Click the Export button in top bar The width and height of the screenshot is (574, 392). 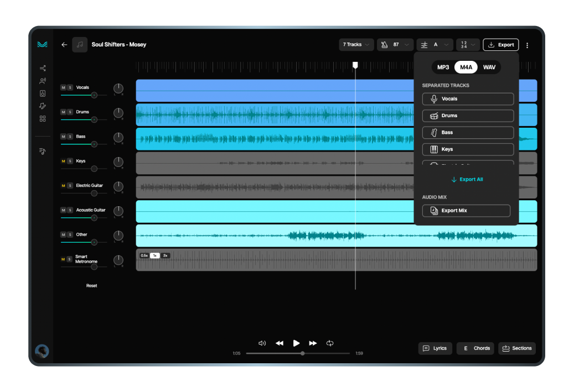tap(501, 45)
